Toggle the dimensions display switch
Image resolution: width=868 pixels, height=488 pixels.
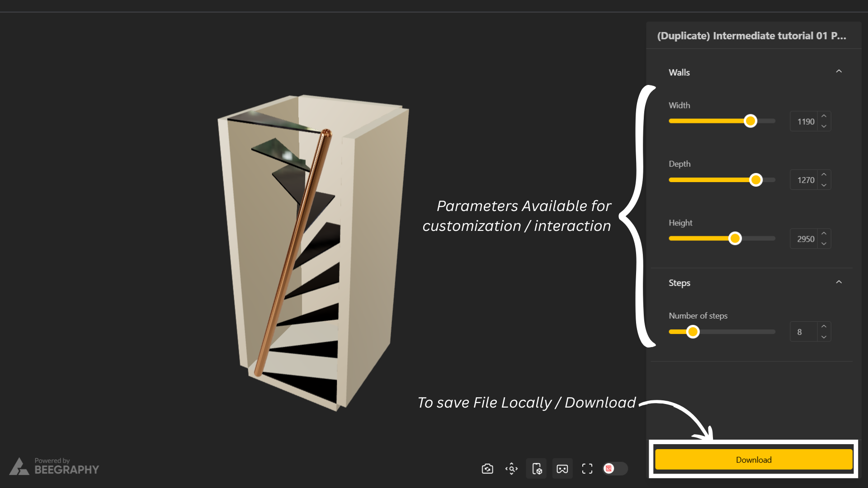point(615,469)
